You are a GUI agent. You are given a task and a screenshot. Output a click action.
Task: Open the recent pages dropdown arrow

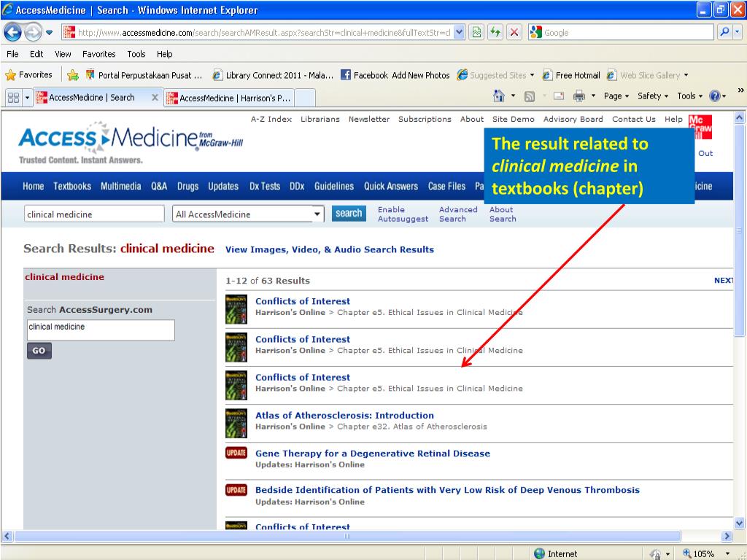(49, 33)
